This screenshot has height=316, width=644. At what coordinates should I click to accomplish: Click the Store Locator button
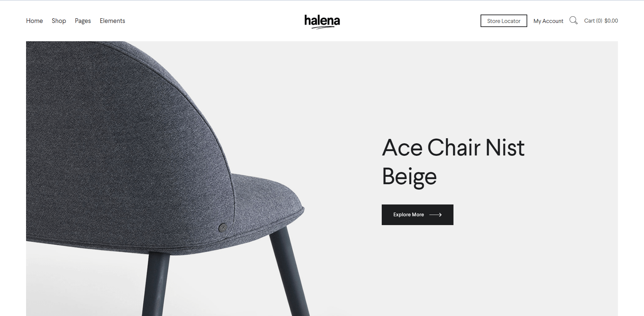pos(504,21)
